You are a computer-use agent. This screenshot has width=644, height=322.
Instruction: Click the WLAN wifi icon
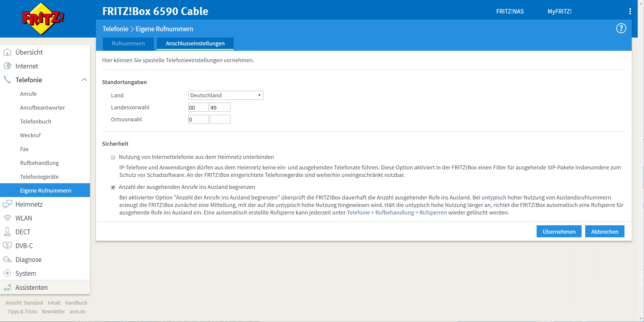[x=7, y=218]
